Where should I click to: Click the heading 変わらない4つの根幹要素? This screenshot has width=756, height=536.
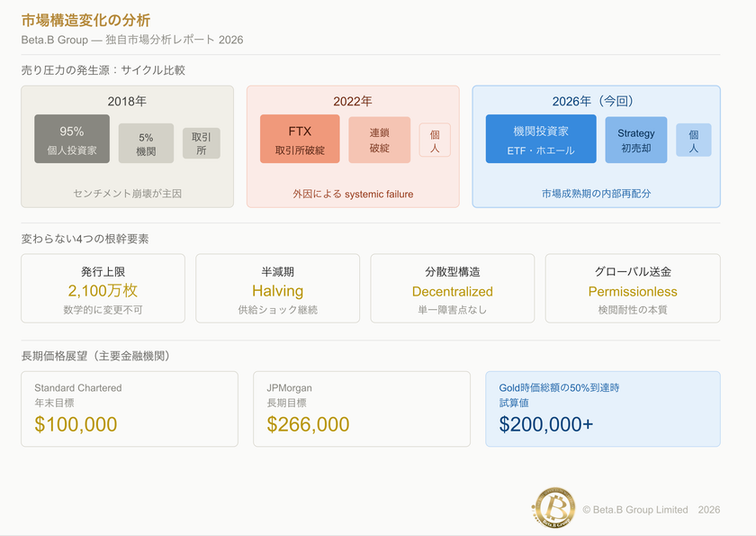coord(85,239)
